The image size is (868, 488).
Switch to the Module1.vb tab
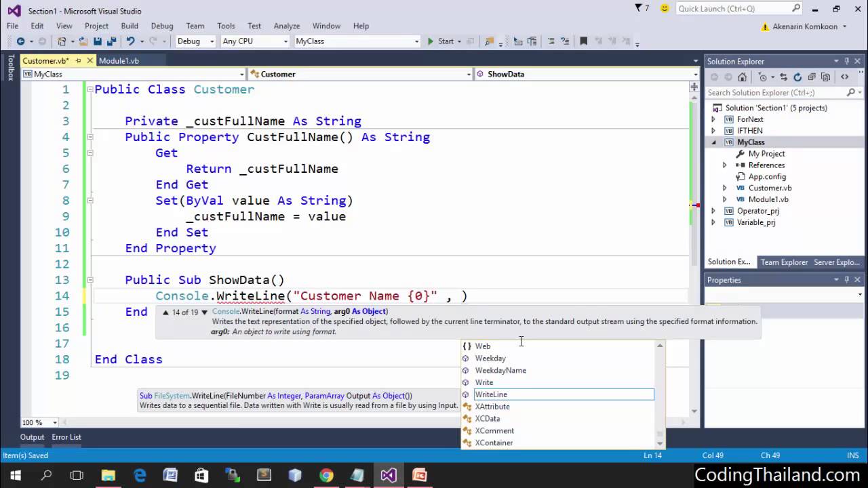coord(119,61)
